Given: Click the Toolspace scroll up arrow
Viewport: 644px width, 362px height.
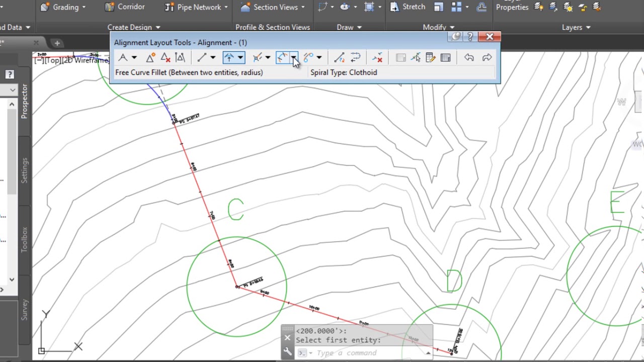Looking at the screenshot, I should [x=12, y=104].
